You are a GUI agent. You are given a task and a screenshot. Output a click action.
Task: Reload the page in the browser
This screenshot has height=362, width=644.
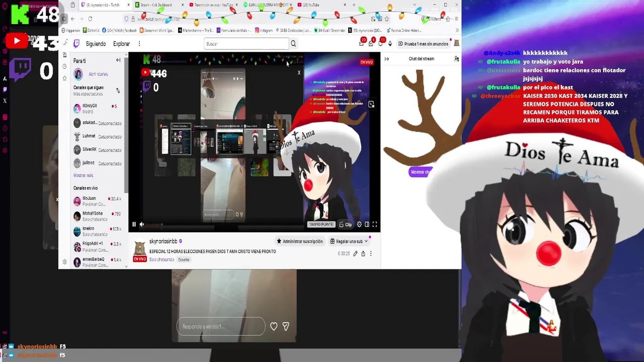[90, 19]
